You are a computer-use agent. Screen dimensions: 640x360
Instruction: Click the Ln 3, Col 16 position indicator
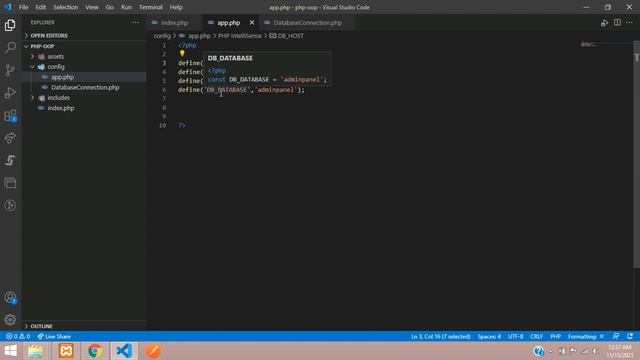[440, 336]
